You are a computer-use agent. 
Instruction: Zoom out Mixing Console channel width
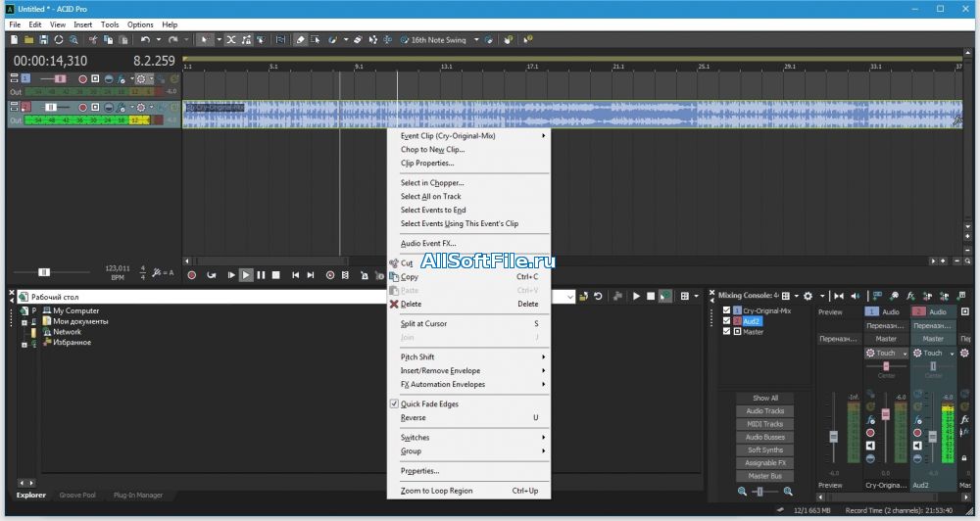click(742, 492)
